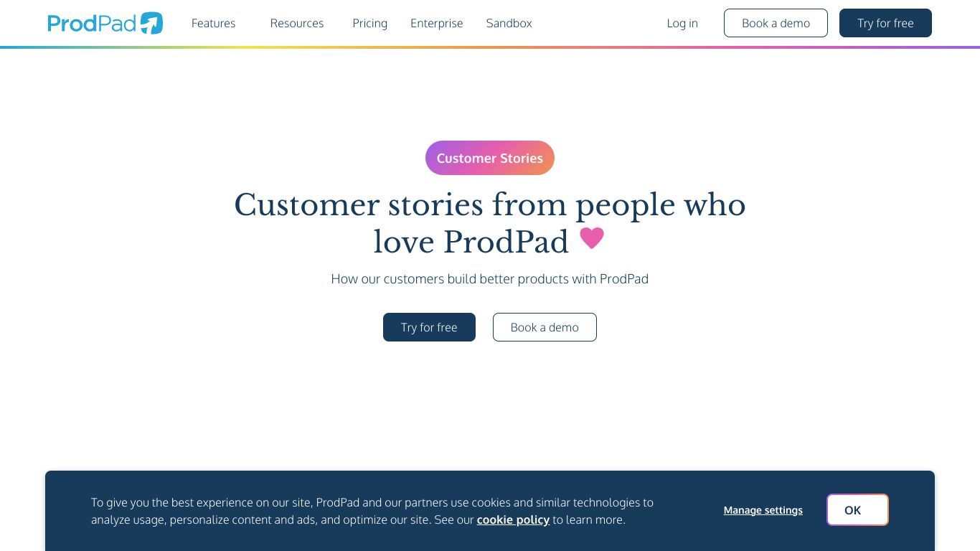980x551 pixels.
Task: Click the pink heart icon
Action: (x=592, y=237)
